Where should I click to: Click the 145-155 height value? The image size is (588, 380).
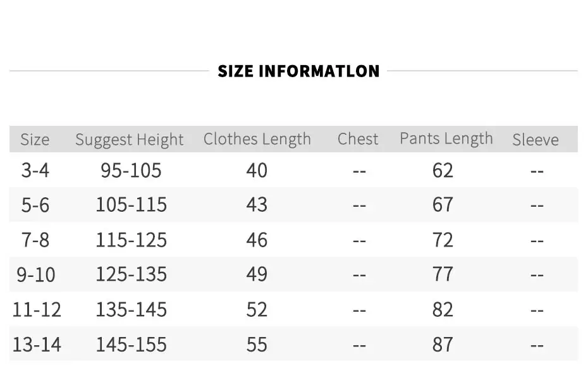pos(131,345)
